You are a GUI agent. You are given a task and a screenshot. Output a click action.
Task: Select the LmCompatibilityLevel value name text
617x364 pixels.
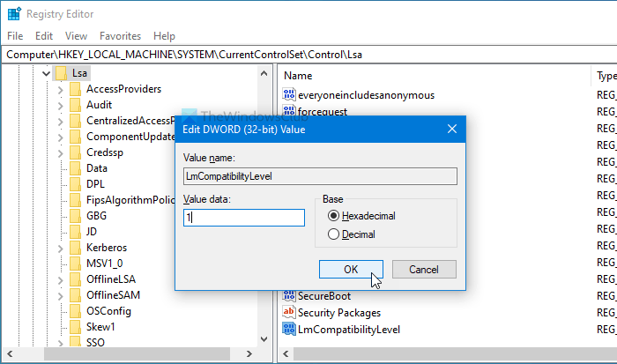[349, 330]
